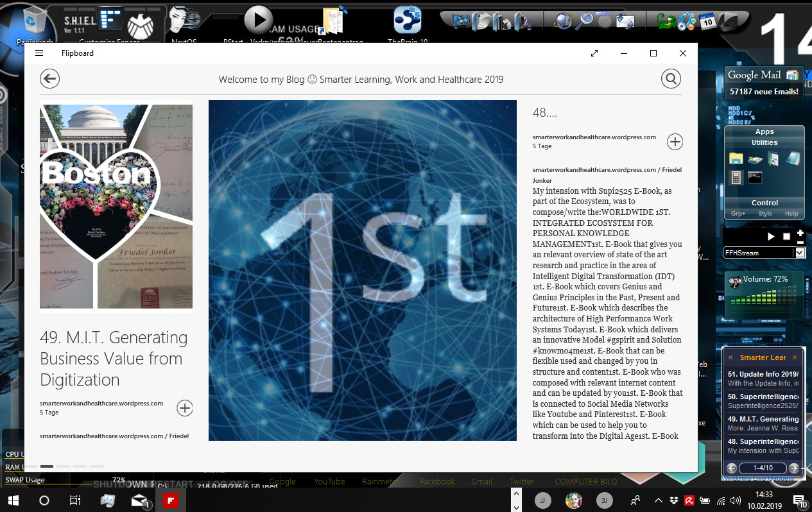
Task: Open Help in the Control gadget
Action: coord(791,214)
